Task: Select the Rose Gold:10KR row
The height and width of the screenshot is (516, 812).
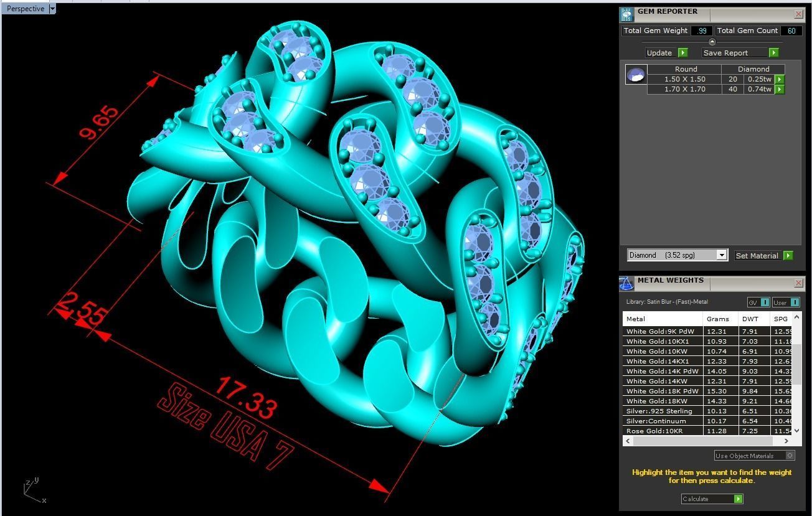Action: coord(707,431)
